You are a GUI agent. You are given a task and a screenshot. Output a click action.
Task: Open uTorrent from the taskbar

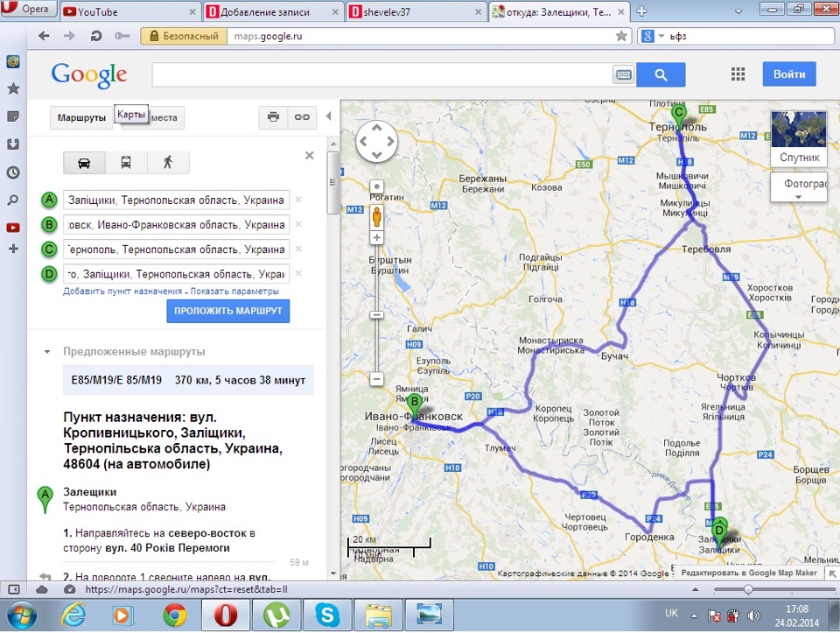coord(276,615)
